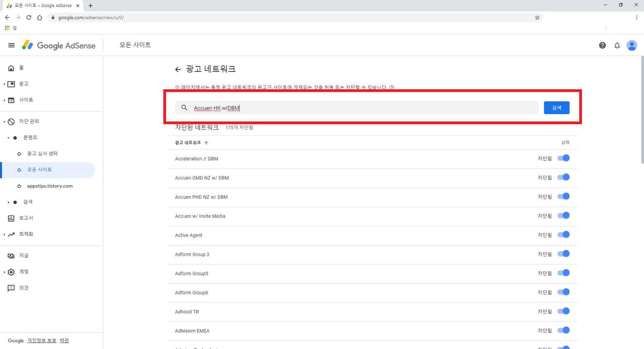This screenshot has height=349, width=644.
Task: Click the 보고서 reports icon
Action: (x=11, y=218)
